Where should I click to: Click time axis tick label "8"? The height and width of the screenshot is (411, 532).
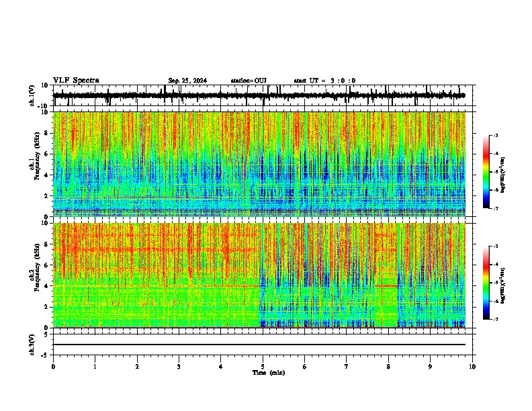[388, 367]
